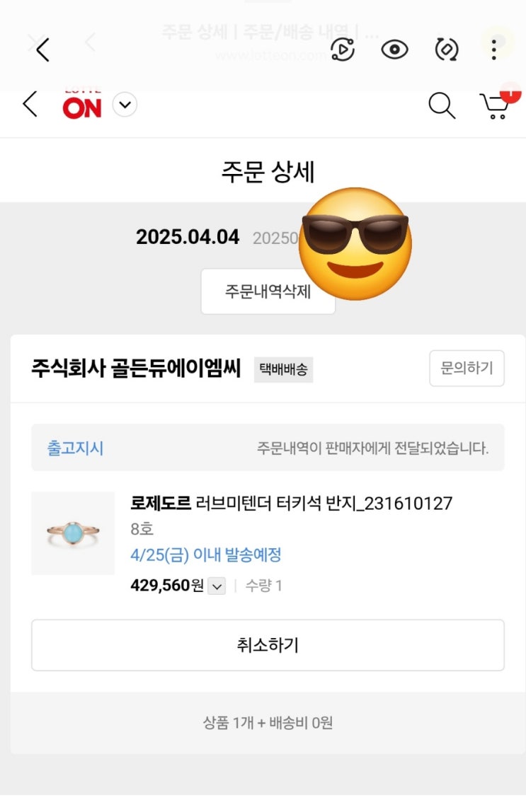Open the three-dot more options menu
The width and height of the screenshot is (526, 812).
[x=494, y=48]
